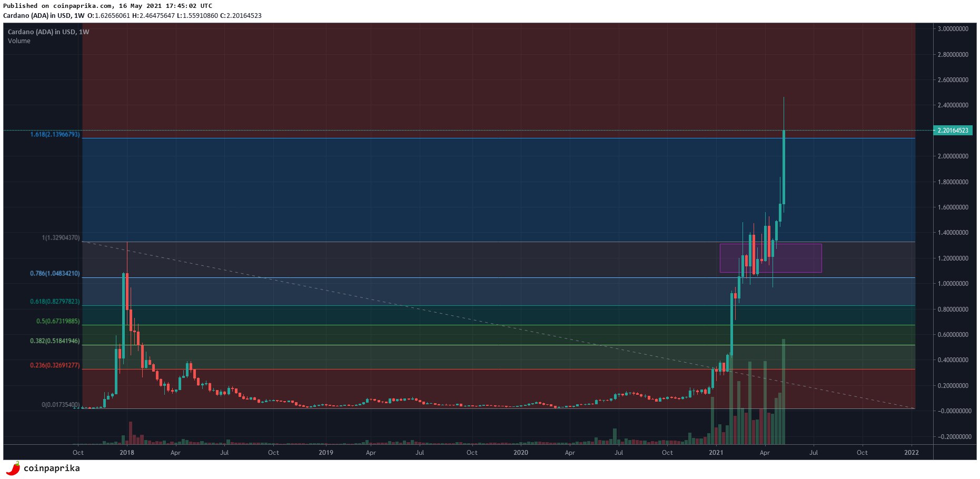Select the current price label 2.20164523

click(x=953, y=130)
